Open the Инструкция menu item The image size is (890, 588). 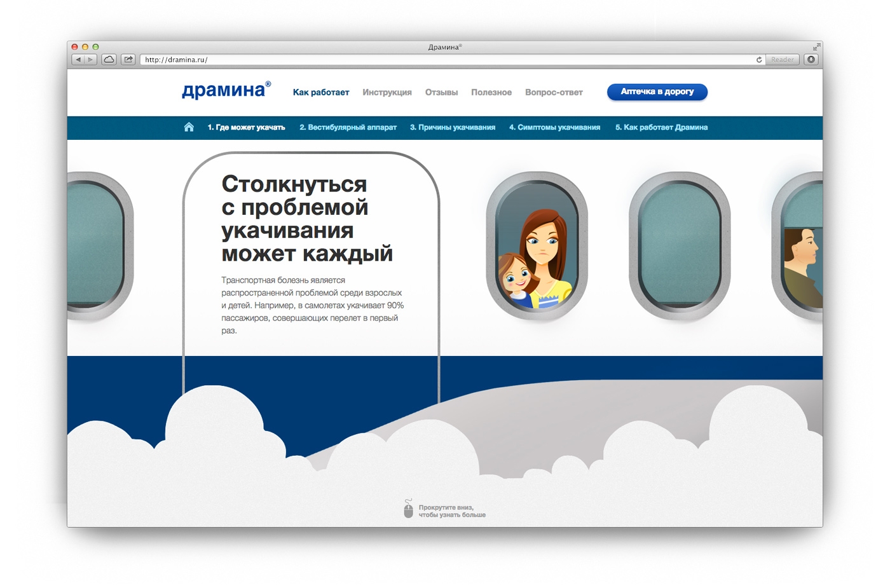(387, 92)
